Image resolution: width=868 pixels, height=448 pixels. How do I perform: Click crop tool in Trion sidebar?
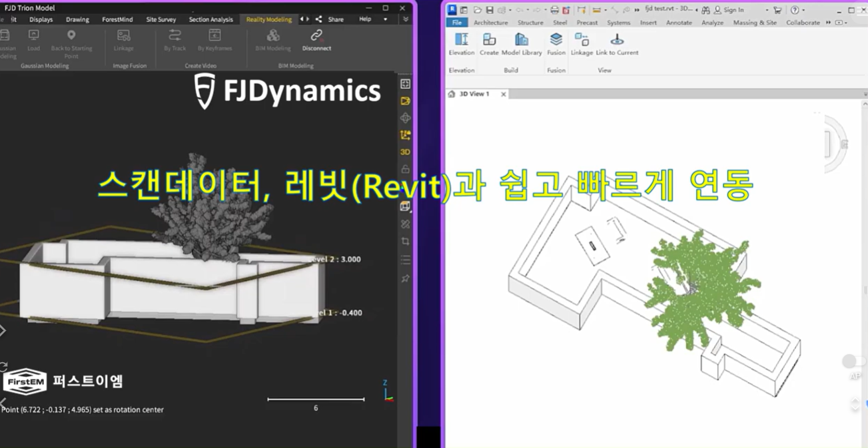(x=405, y=242)
